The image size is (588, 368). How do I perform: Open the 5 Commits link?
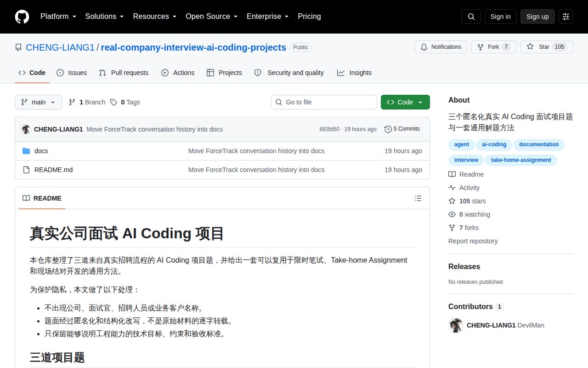click(x=402, y=129)
